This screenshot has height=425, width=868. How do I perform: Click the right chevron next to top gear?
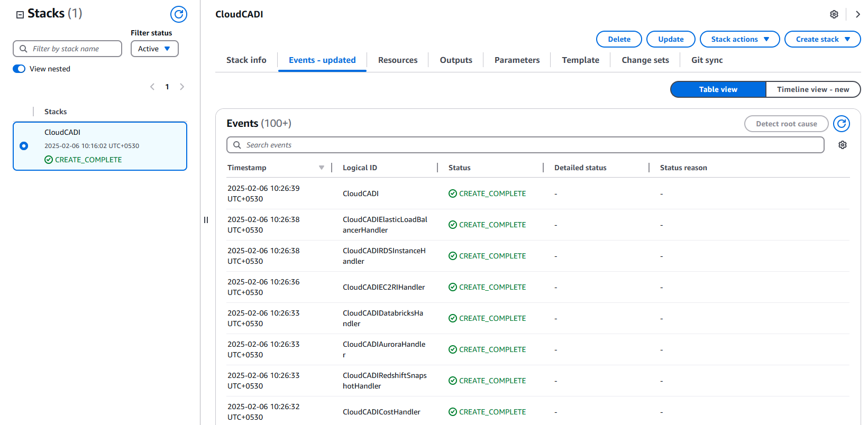click(857, 14)
